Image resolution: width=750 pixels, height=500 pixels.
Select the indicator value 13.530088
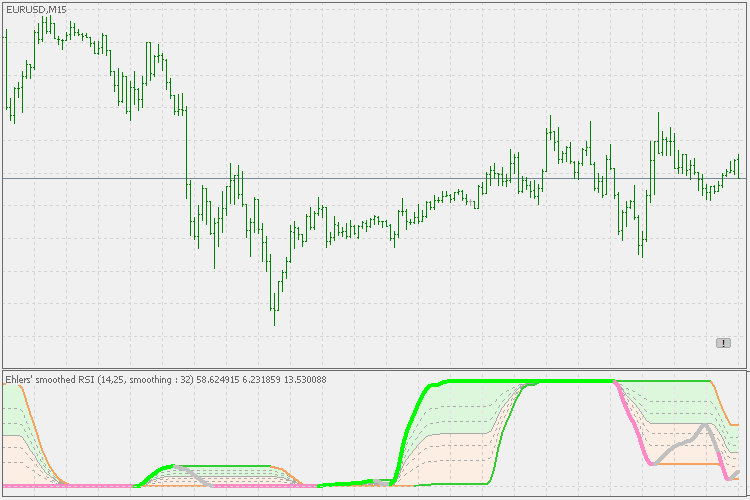pos(305,380)
